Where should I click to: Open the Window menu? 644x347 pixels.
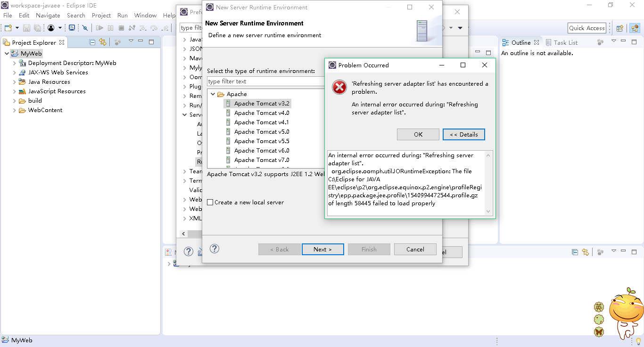tap(145, 15)
